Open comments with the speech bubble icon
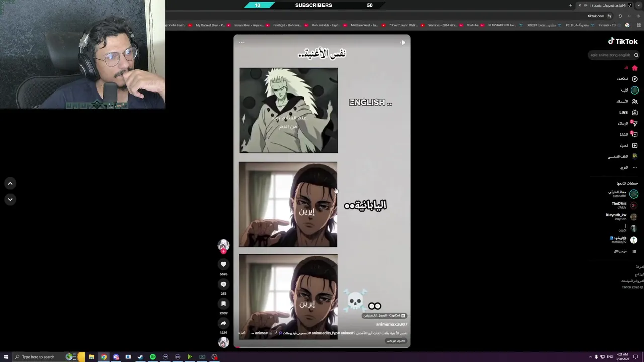Viewport: 644px width, 362px height. [x=224, y=284]
